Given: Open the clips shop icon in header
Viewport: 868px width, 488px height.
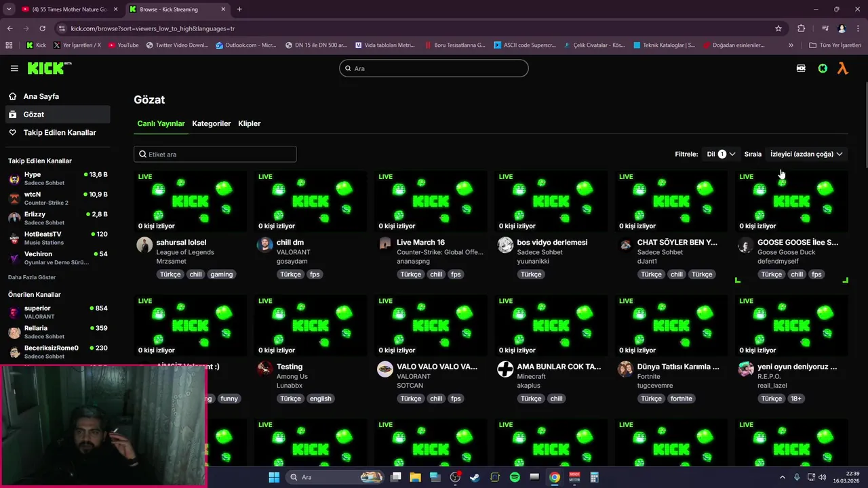Looking at the screenshot, I should (x=801, y=68).
